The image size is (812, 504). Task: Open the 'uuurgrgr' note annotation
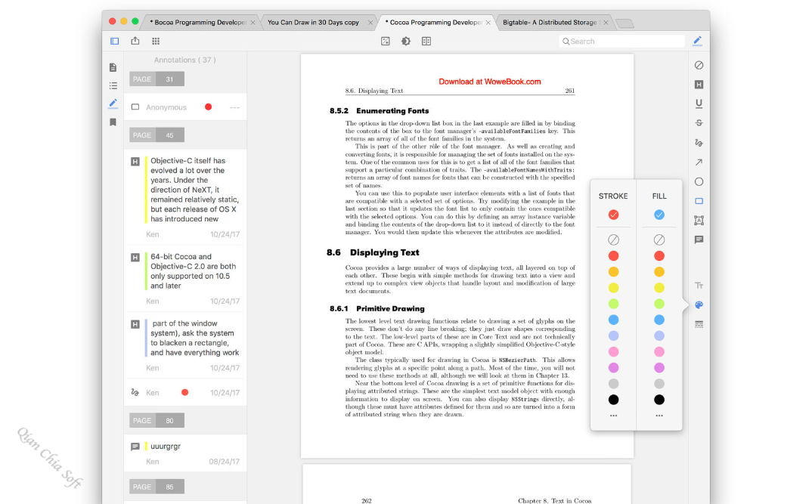185,453
